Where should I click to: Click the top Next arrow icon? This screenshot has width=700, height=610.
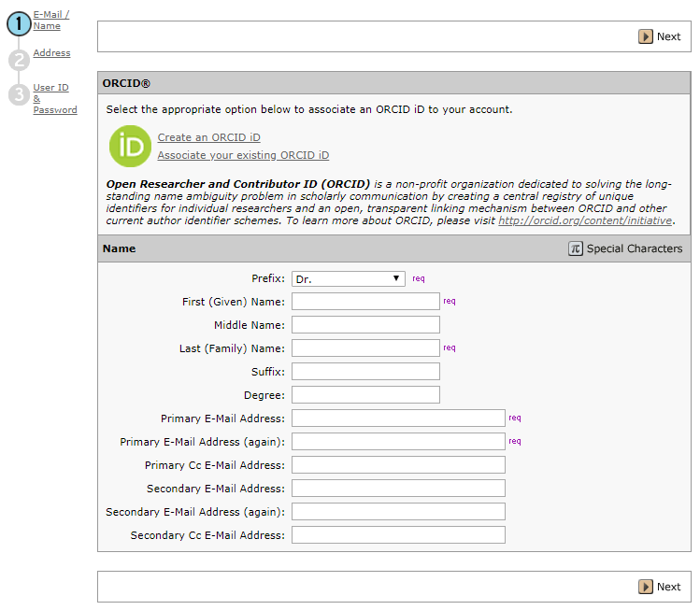coord(646,36)
